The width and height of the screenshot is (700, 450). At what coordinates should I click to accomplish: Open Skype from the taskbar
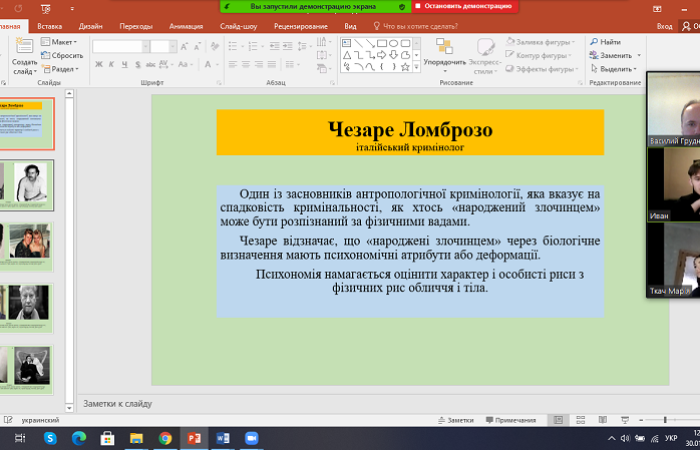50,438
